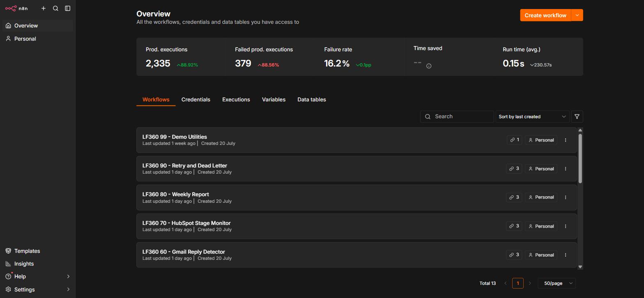644x298 pixels.
Task: Open Overview in the sidebar
Action: click(37, 25)
